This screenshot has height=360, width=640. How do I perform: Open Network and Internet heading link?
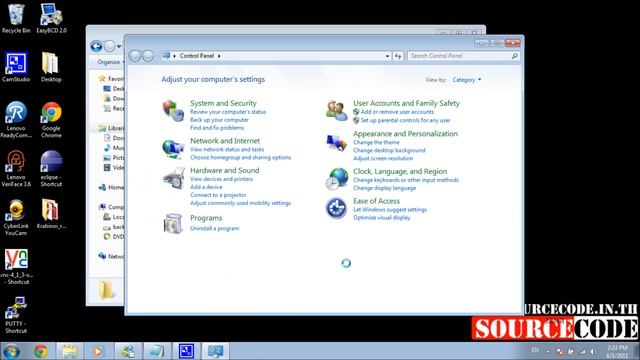[x=225, y=141]
